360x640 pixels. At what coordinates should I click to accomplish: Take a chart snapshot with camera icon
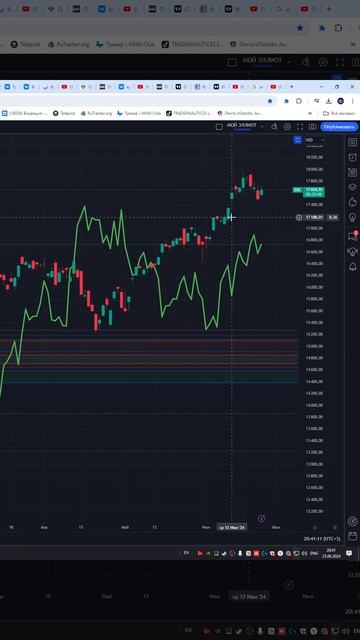312,127
